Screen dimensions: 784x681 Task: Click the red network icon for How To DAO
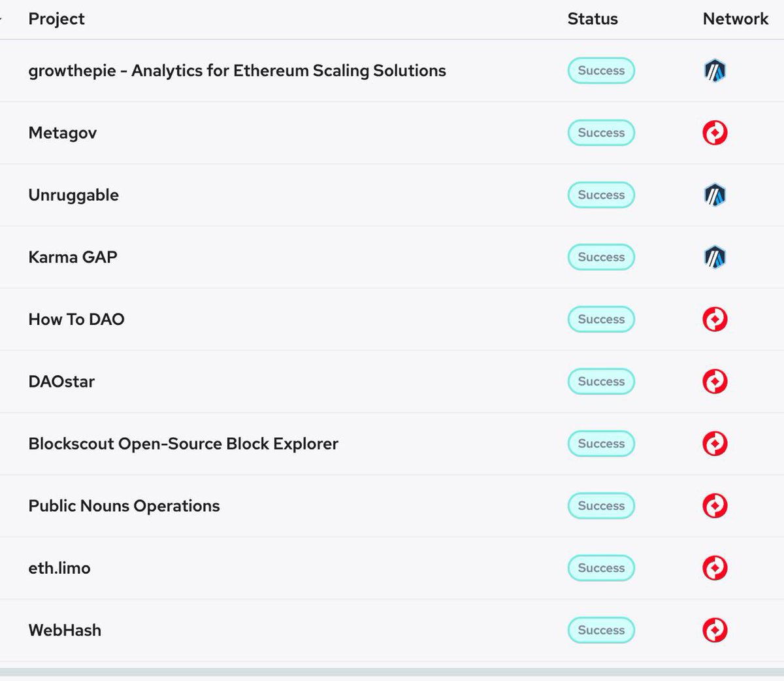715,319
